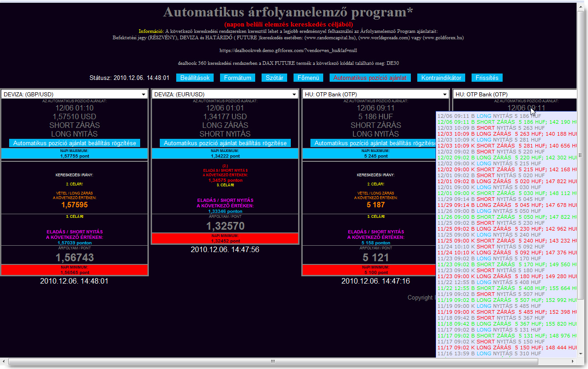Click the 1,33346 ponton short level

point(225,211)
